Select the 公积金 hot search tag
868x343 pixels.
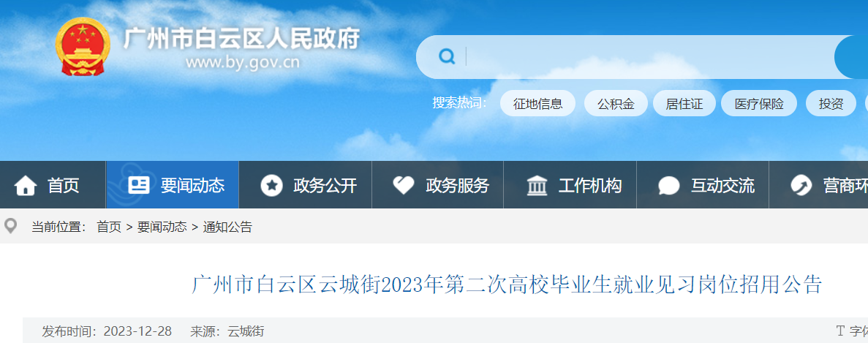616,103
